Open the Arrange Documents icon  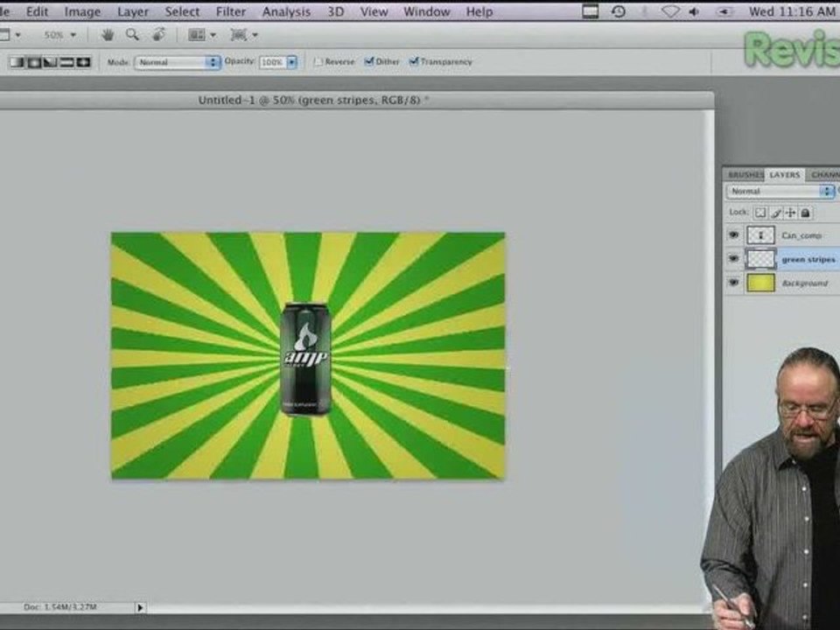196,35
